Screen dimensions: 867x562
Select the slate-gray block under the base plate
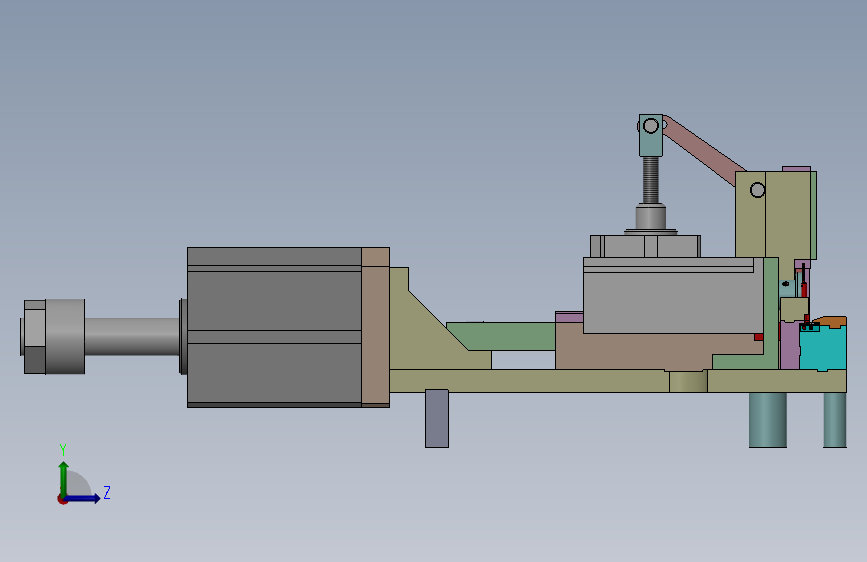[437, 418]
